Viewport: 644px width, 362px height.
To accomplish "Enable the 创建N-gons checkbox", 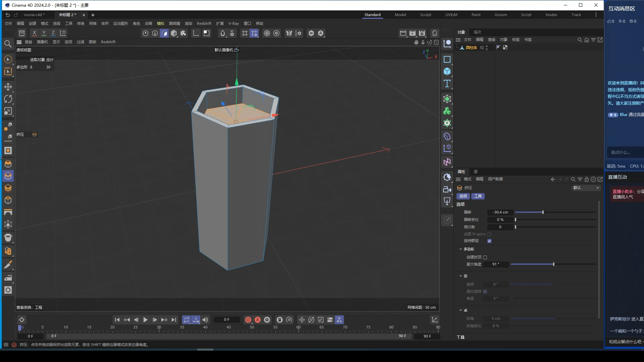I will [x=489, y=234].
